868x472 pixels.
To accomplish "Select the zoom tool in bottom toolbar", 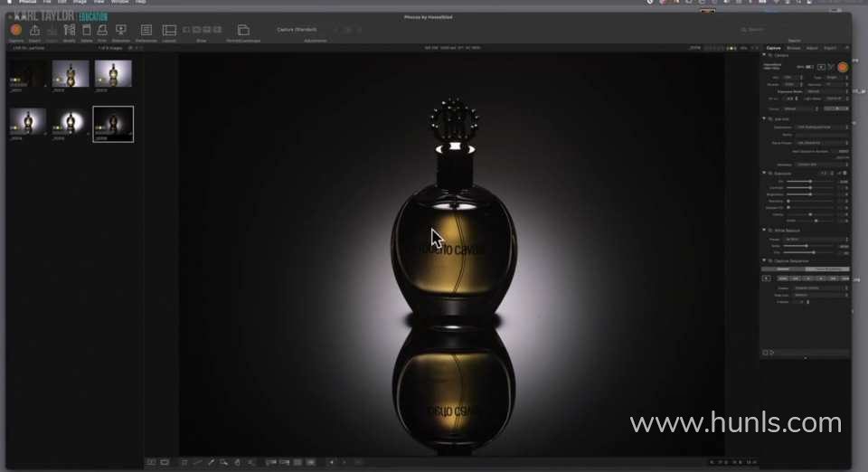I will [x=223, y=462].
